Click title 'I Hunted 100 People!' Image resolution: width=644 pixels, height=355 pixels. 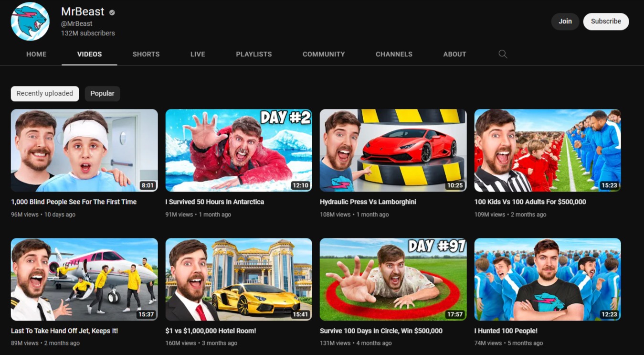[506, 331]
